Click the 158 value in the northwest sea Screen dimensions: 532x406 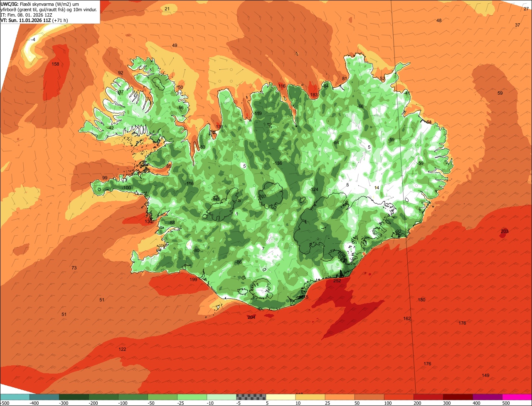[55, 64]
